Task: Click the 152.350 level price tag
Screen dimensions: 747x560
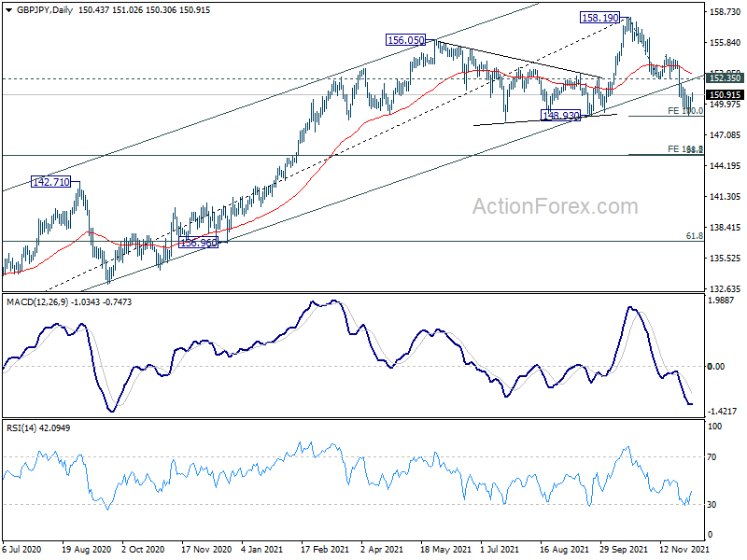Action: coord(725,78)
